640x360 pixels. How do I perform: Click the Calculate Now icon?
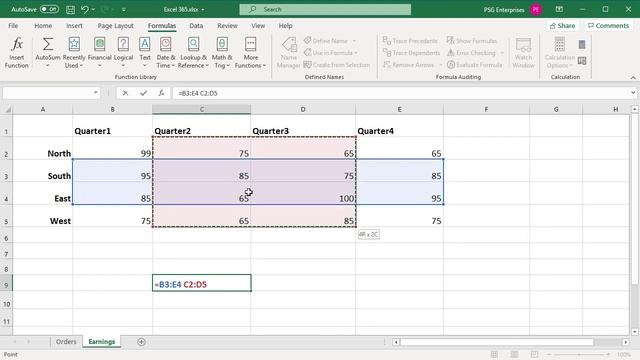[x=582, y=44]
